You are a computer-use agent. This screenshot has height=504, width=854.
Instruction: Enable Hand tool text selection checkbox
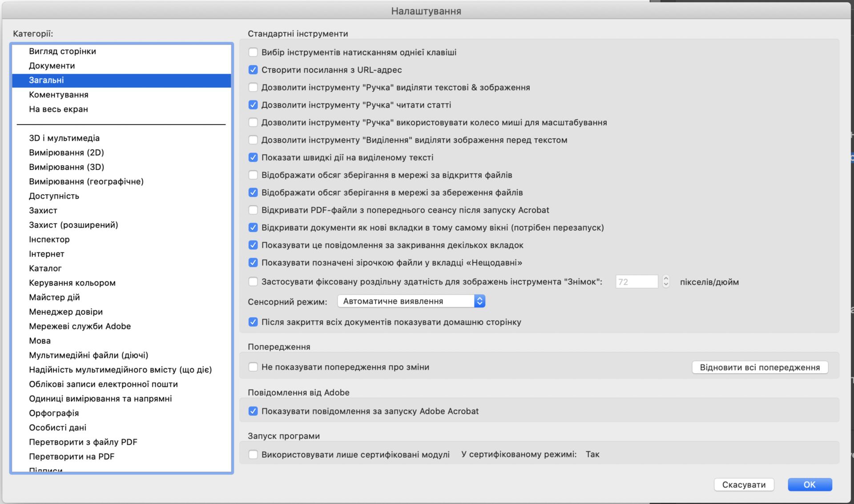[253, 87]
